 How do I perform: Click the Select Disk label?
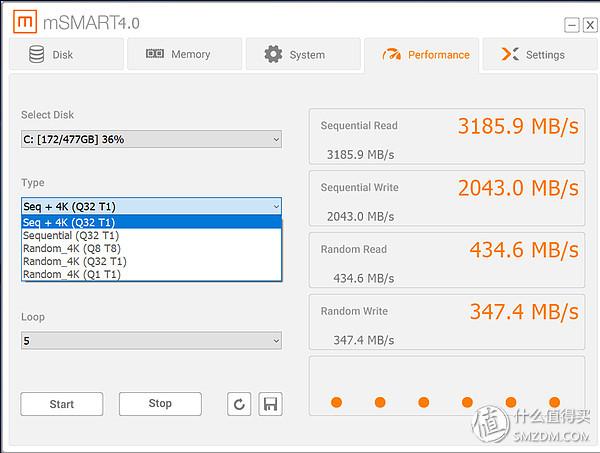point(47,115)
